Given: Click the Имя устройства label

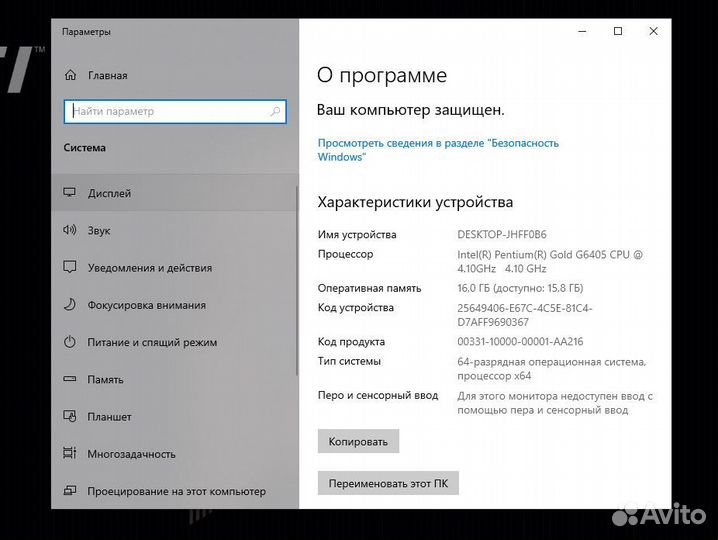Looking at the screenshot, I should pyautogui.click(x=357, y=235).
